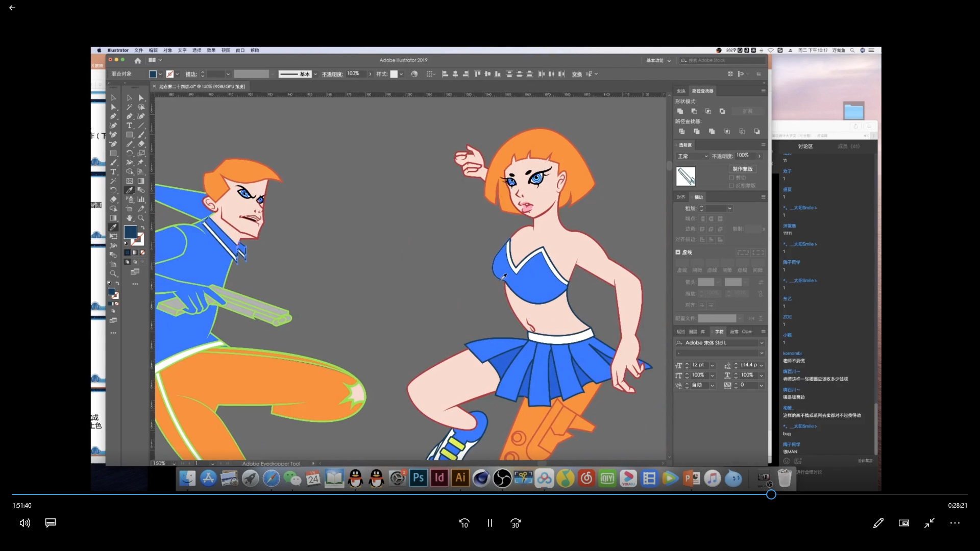
Task: Open the 对象 menu
Action: 168,51
